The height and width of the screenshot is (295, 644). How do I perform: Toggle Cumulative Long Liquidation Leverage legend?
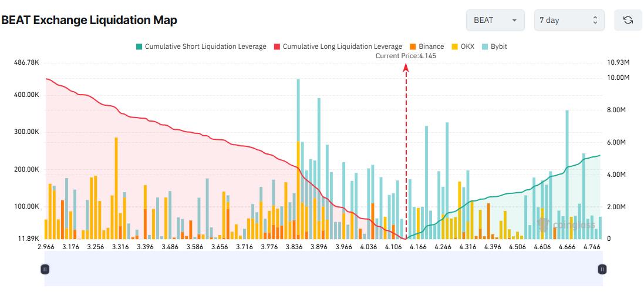pos(342,46)
